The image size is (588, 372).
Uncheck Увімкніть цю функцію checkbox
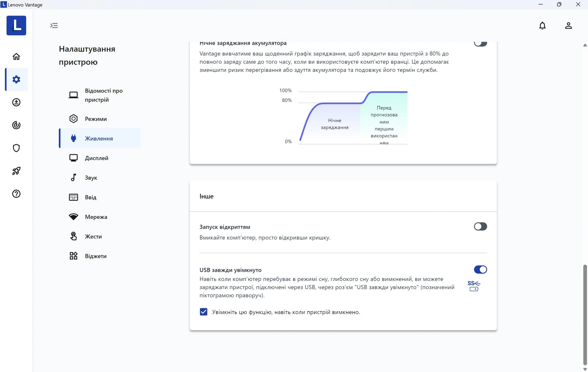point(204,312)
